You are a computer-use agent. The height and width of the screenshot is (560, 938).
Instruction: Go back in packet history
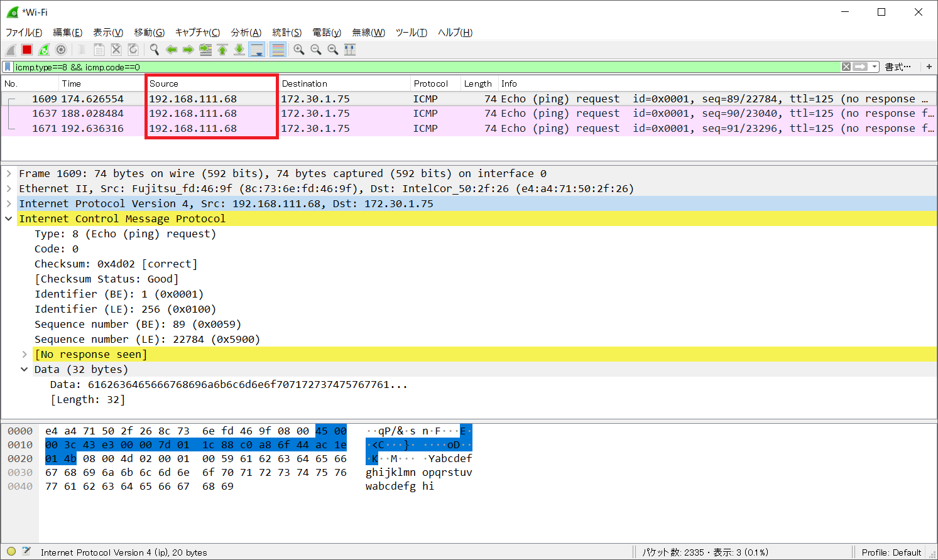click(171, 50)
